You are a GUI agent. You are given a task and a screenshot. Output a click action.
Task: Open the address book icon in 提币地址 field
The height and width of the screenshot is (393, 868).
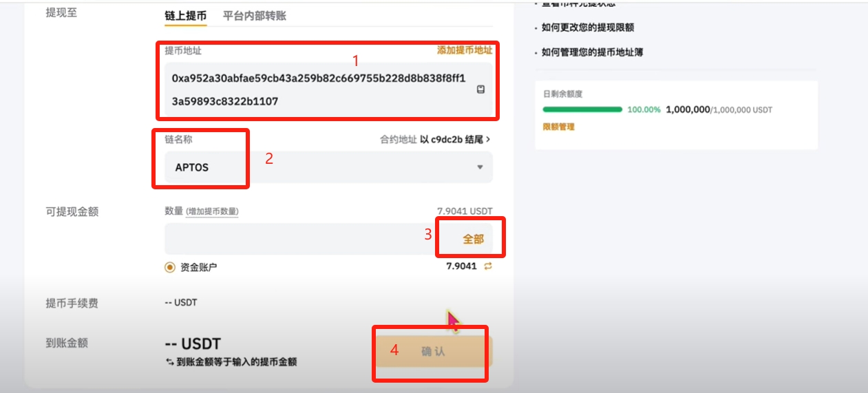pyautogui.click(x=481, y=89)
